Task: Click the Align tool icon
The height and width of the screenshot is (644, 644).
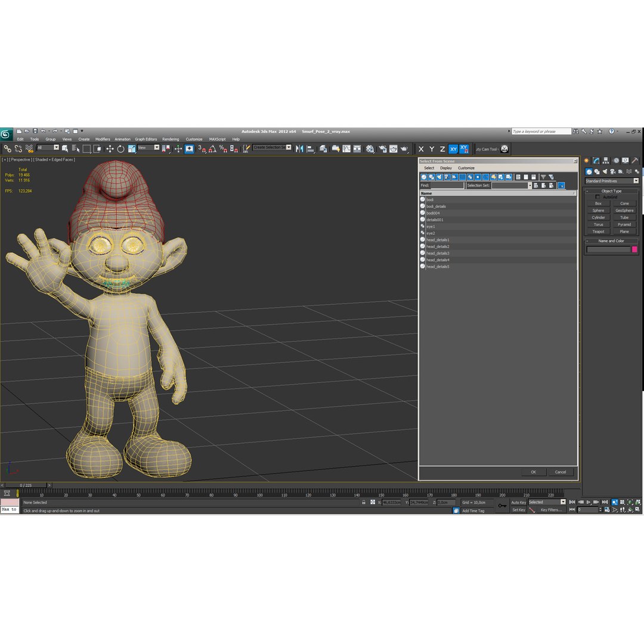Action: tap(311, 148)
